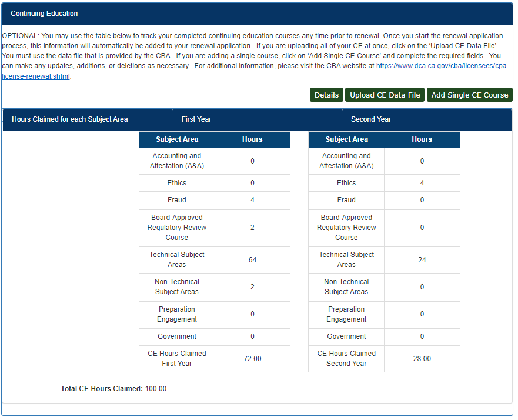The image size is (518, 420).
Task: Select Second Year Technical Subject Areas cell
Action: pyautogui.click(x=346, y=260)
